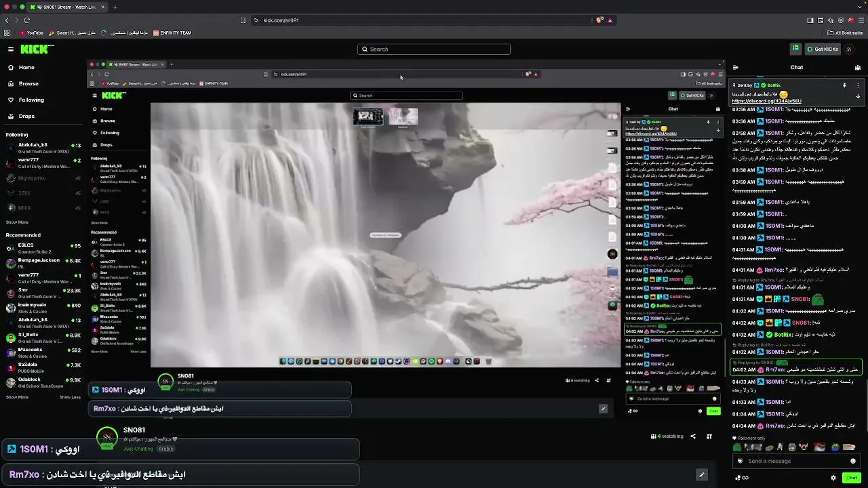The image size is (868, 488).
Task: Open the emoji picker in chat input
Action: point(853,461)
